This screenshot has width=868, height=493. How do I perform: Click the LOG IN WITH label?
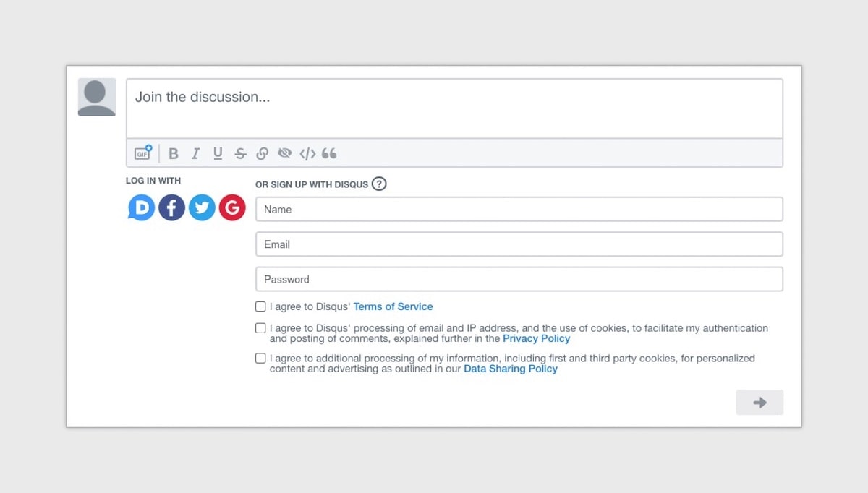click(153, 181)
